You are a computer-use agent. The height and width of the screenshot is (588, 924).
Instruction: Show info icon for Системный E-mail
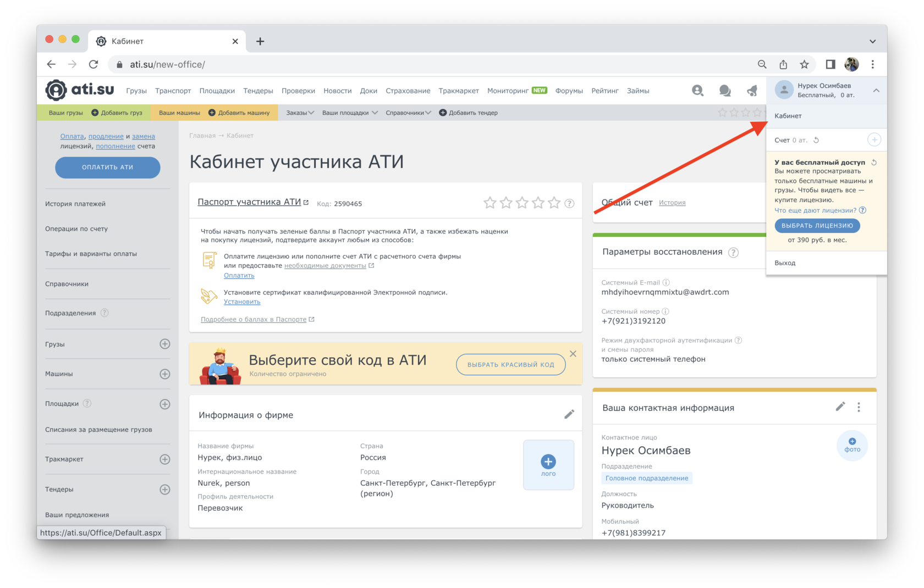(x=666, y=282)
